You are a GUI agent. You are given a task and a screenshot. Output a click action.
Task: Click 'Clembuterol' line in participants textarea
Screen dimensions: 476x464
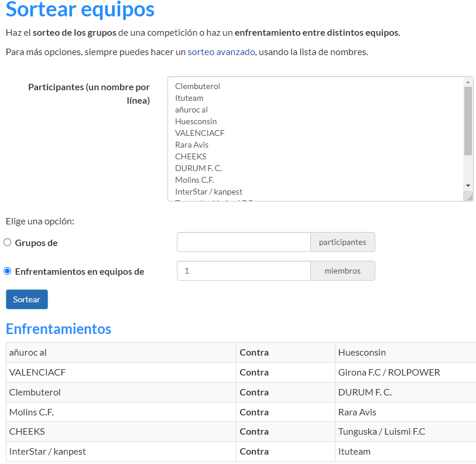pos(197,86)
